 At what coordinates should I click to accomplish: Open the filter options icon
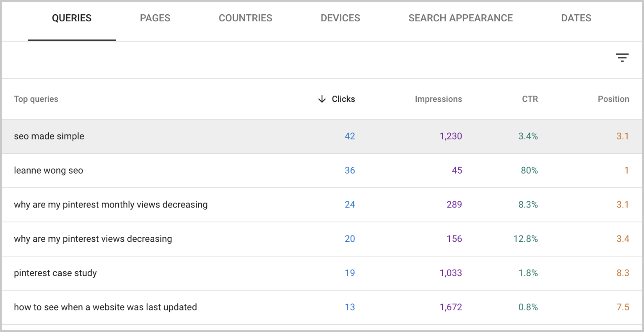(x=622, y=57)
